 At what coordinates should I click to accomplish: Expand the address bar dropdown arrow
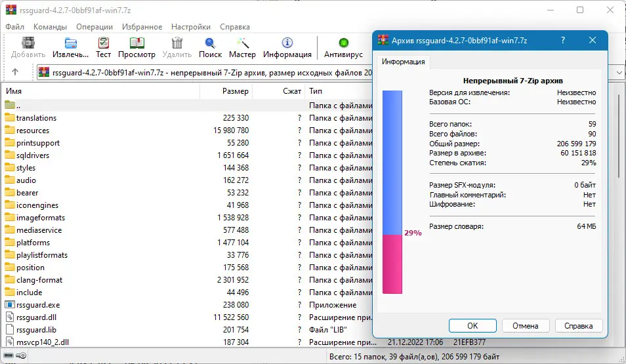pyautogui.click(x=619, y=73)
